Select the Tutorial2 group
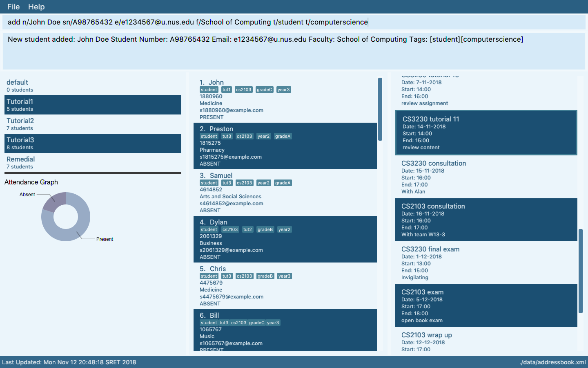The height and width of the screenshot is (368, 588). pos(93,124)
